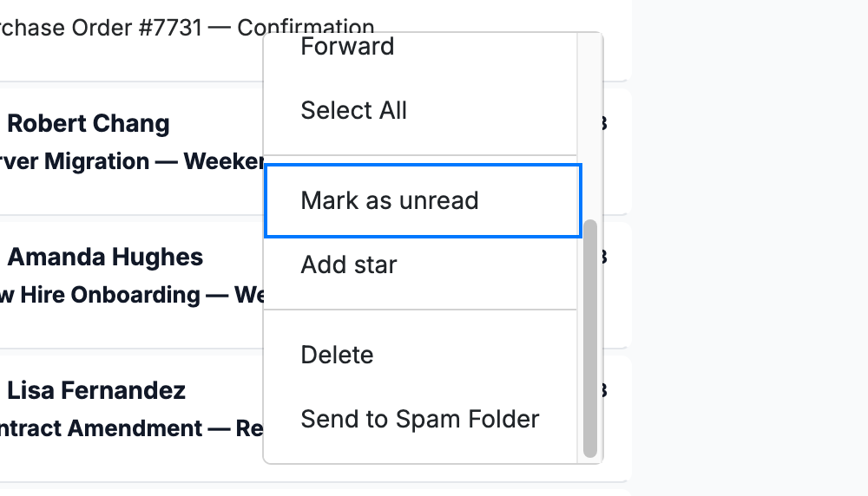Click the context menu's gray scrollbar thumb
The height and width of the screenshot is (496, 868).
(590, 338)
